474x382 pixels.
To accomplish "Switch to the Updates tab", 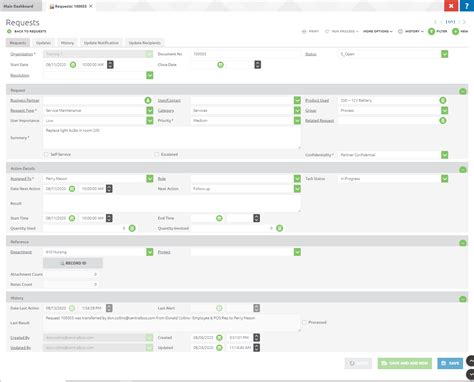I will click(x=43, y=43).
